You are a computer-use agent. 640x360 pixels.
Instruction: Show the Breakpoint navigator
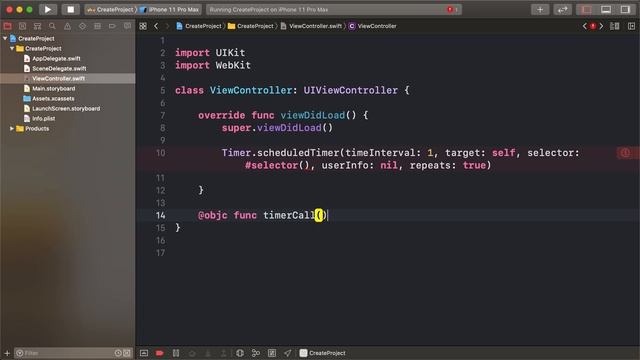pyautogui.click(x=112, y=26)
